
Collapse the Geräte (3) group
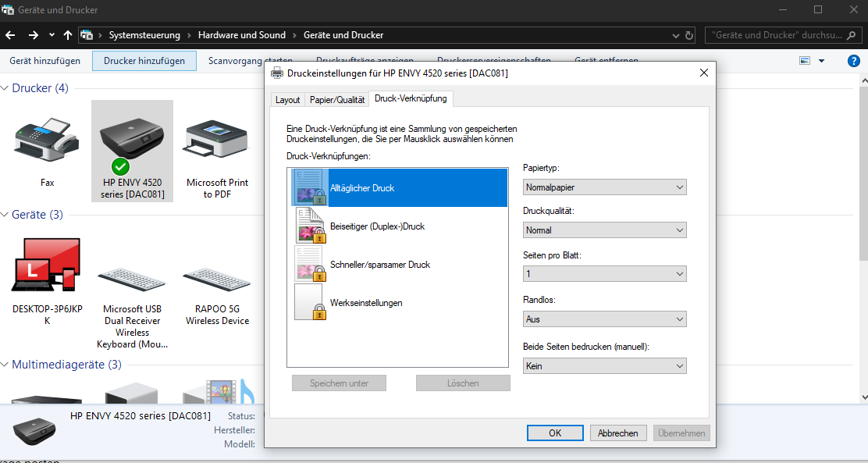coord(5,215)
